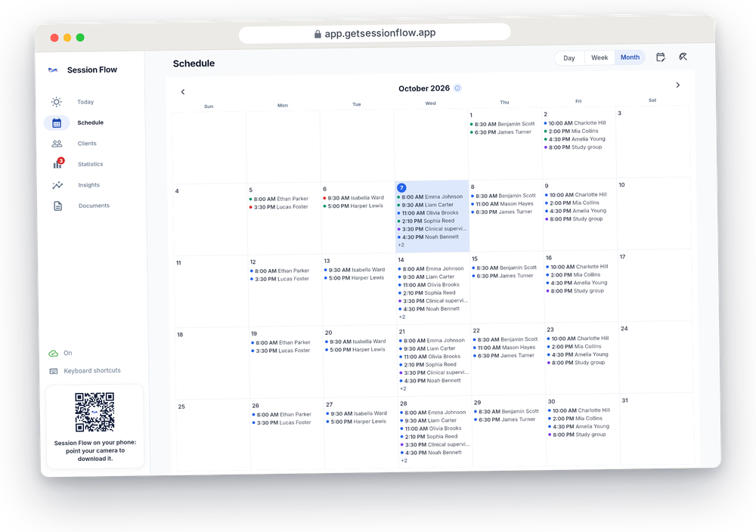
Task: Open 2:10 PM Sophia Reed on October 7
Action: click(426, 221)
